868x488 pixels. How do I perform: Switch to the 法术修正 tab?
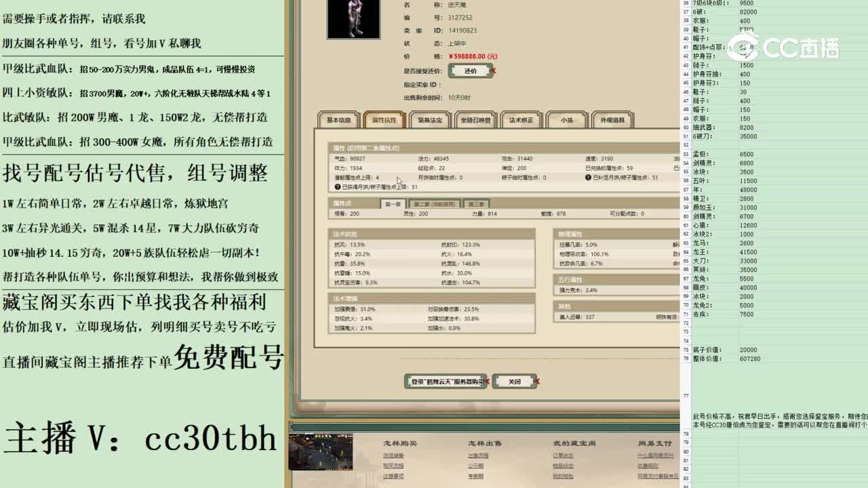point(521,120)
